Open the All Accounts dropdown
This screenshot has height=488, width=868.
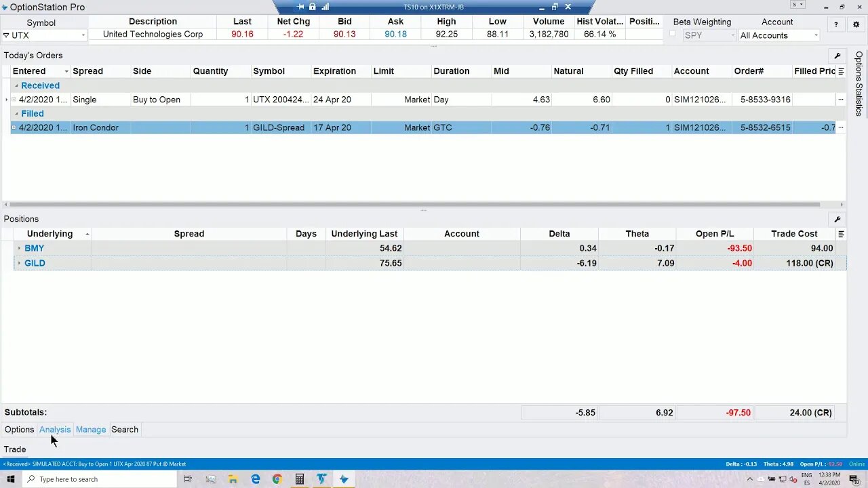[x=815, y=35]
